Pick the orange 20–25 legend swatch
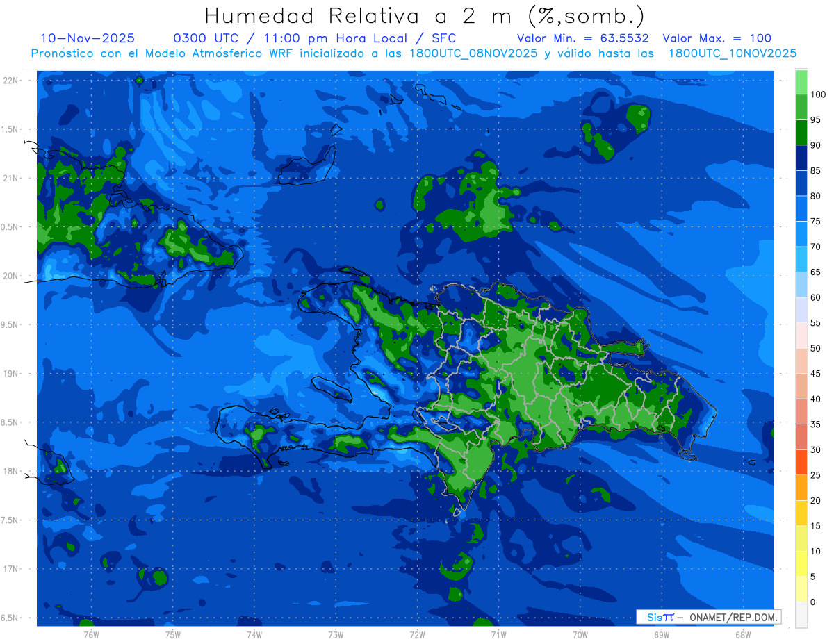The image size is (834, 644). (801, 488)
